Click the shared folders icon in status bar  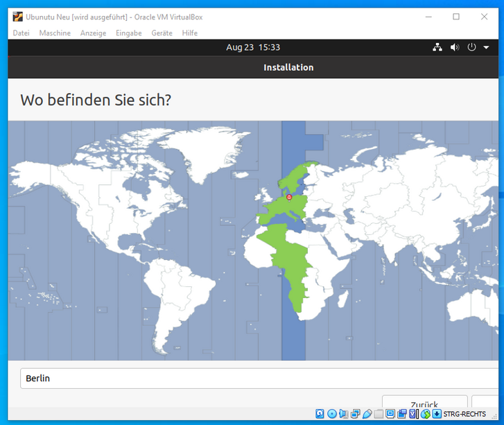[379, 414]
